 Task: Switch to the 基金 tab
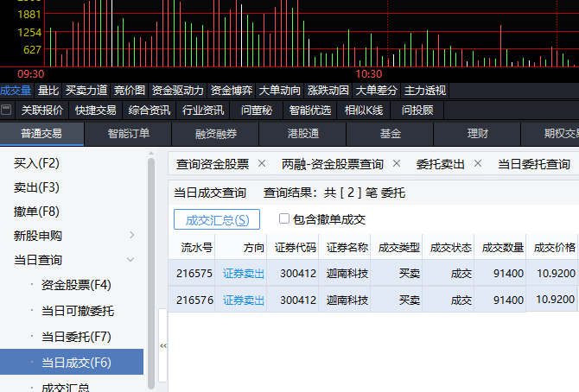pyautogui.click(x=390, y=134)
